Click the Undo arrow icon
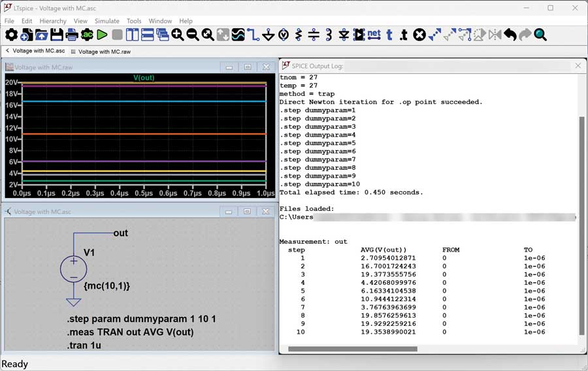The height and width of the screenshot is (371, 588). pyautogui.click(x=510, y=35)
